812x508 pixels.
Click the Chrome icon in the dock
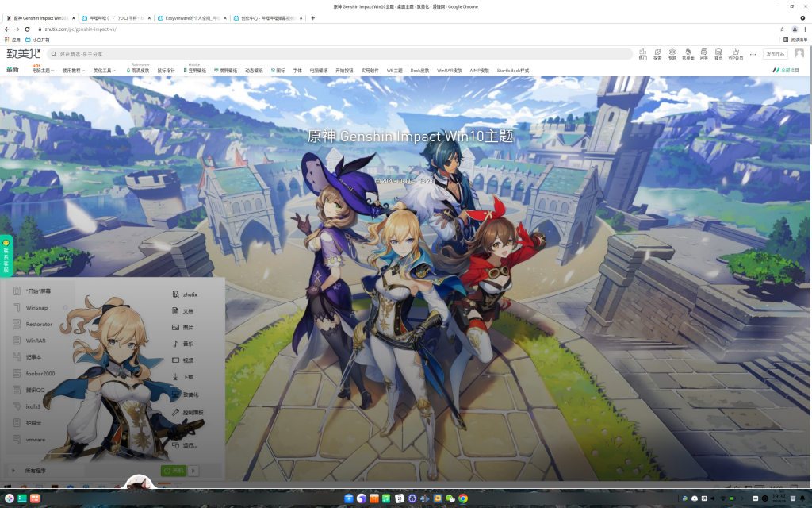463,498
